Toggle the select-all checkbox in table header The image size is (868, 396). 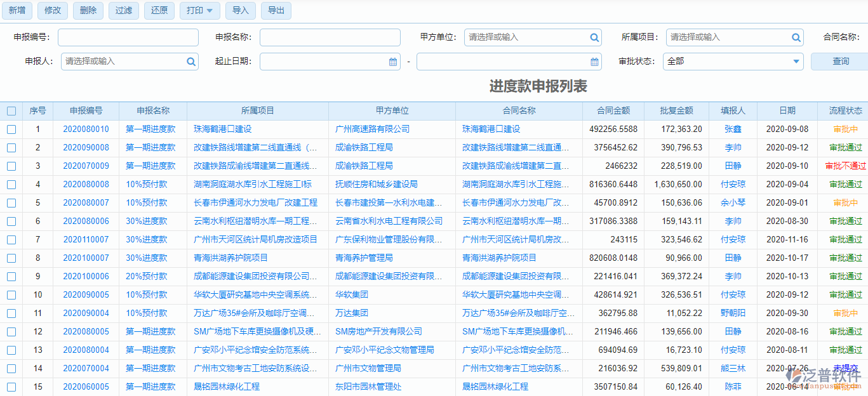(x=11, y=111)
